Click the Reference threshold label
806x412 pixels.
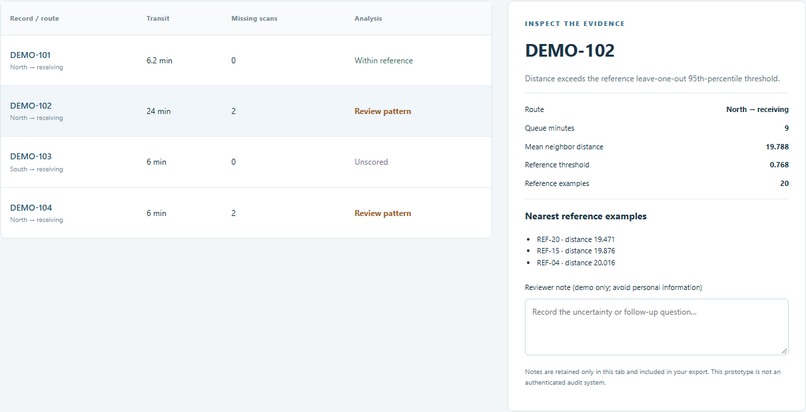pyautogui.click(x=557, y=165)
